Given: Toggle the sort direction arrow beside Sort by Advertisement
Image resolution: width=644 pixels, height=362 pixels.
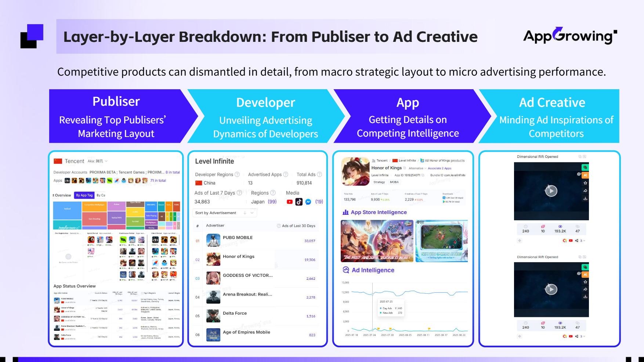Looking at the screenshot, I should tap(245, 213).
